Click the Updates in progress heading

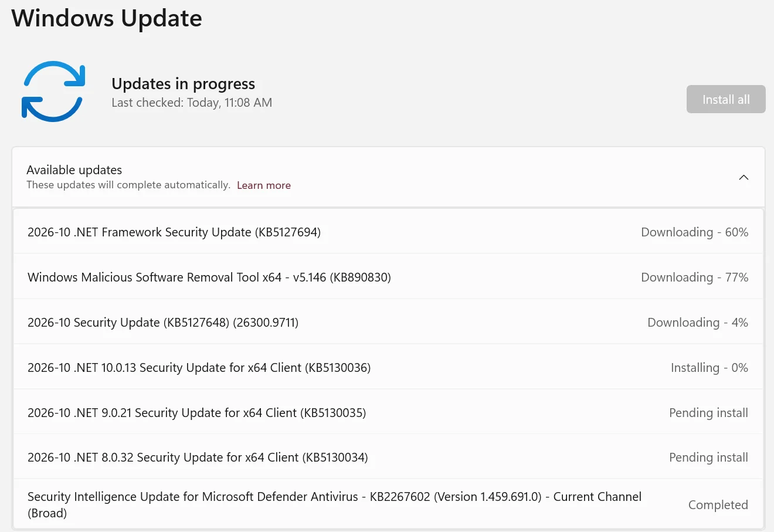click(183, 84)
